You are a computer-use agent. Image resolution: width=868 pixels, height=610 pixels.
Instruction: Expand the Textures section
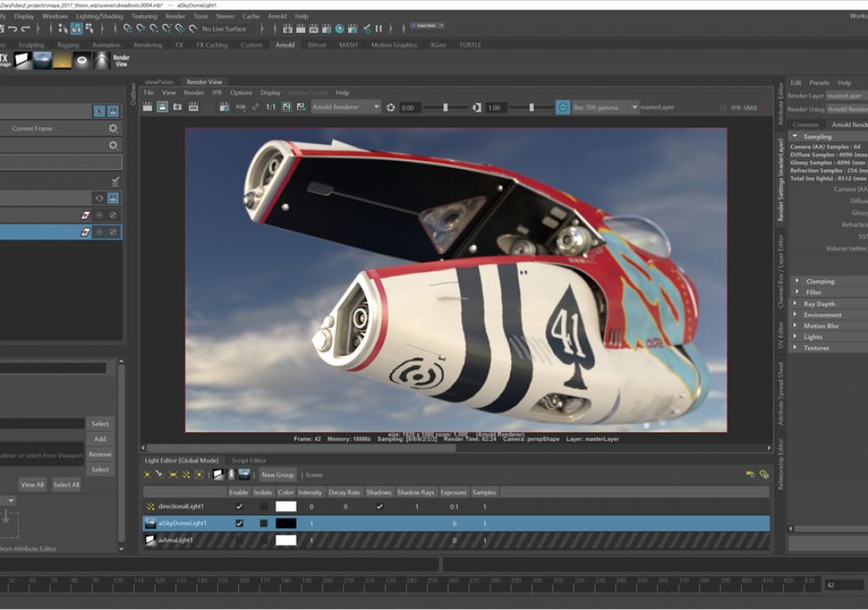click(795, 347)
